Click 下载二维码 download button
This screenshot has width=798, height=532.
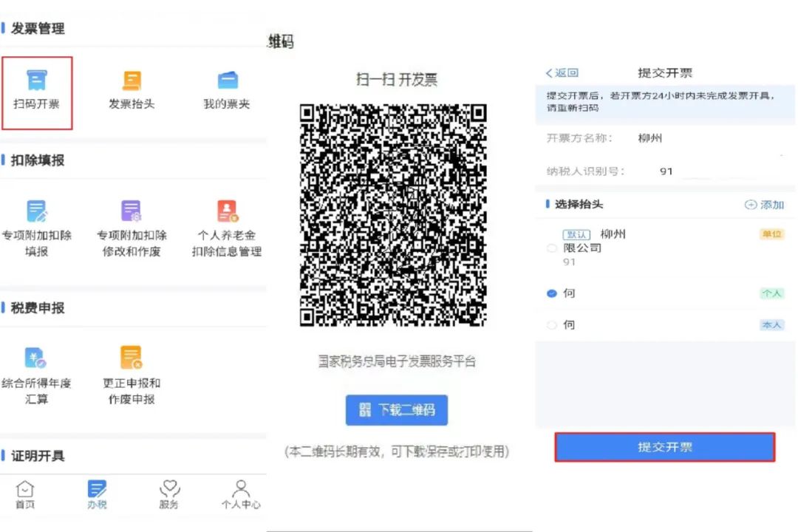(397, 410)
